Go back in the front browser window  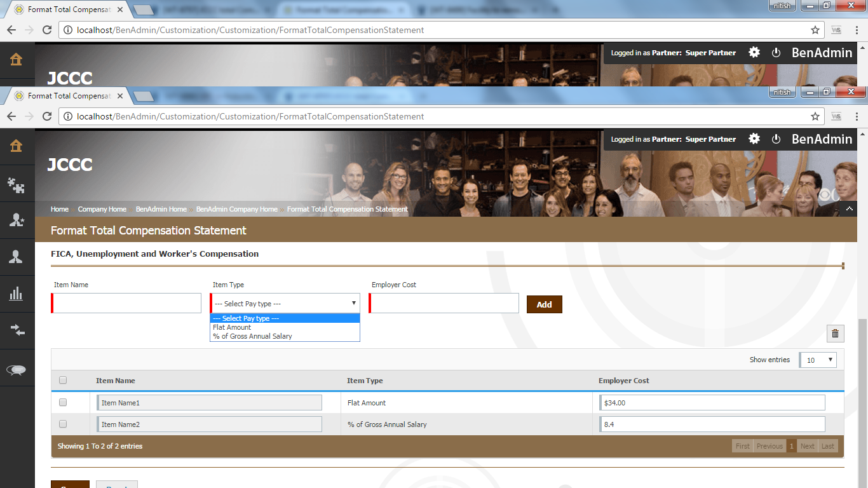[11, 116]
